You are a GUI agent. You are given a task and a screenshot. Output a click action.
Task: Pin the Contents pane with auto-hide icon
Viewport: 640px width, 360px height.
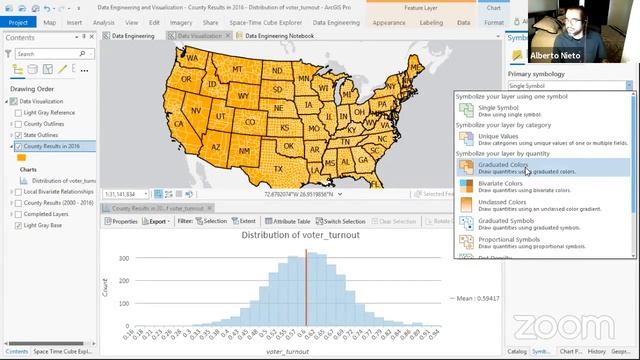pyautogui.click(x=84, y=37)
